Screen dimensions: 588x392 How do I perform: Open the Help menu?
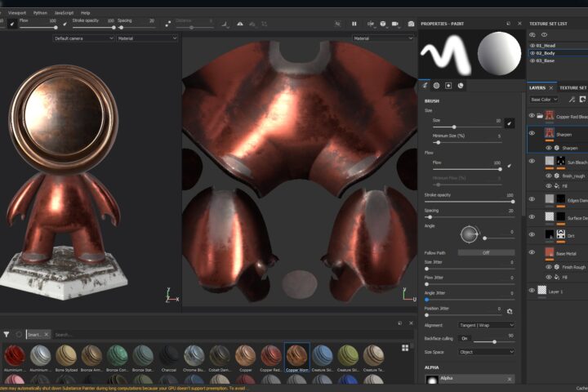pyautogui.click(x=86, y=13)
